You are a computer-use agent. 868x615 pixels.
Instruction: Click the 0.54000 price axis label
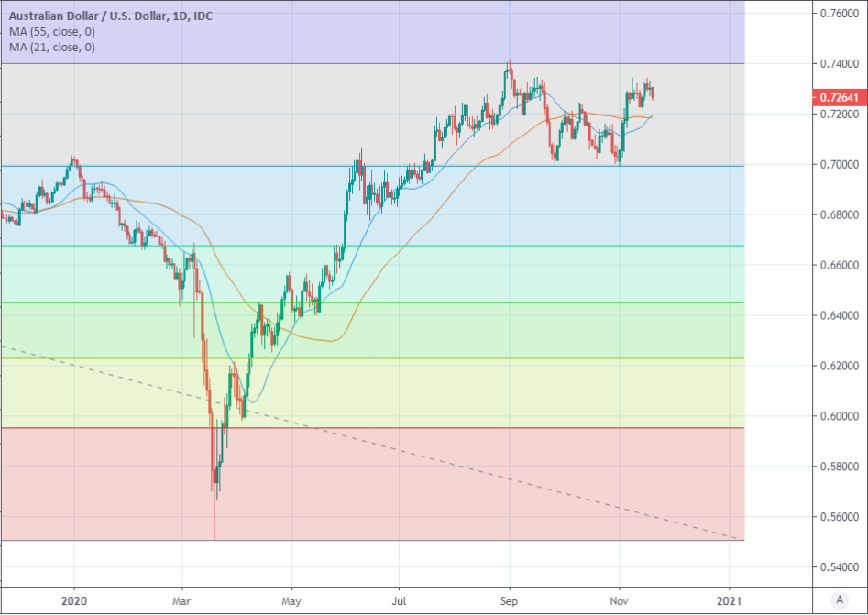(x=838, y=567)
